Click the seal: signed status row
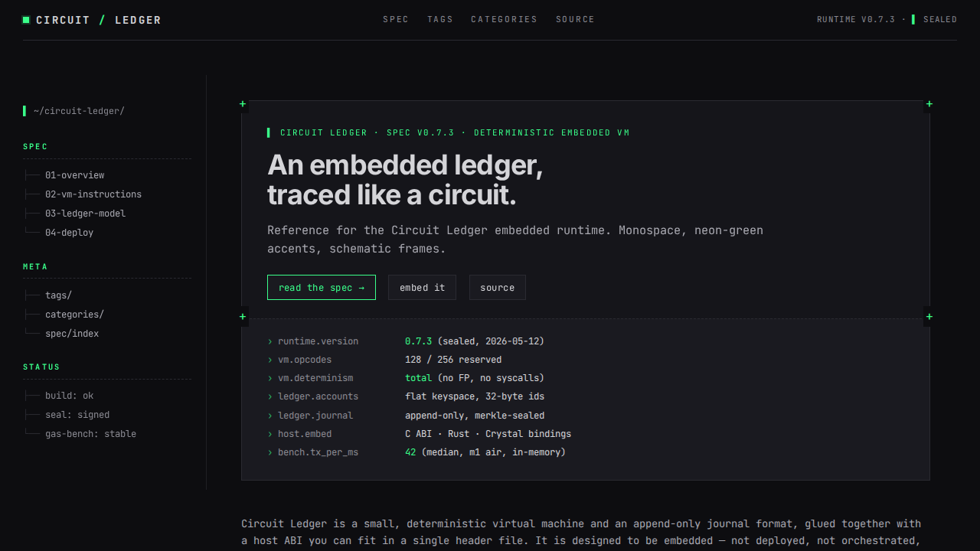 point(77,415)
